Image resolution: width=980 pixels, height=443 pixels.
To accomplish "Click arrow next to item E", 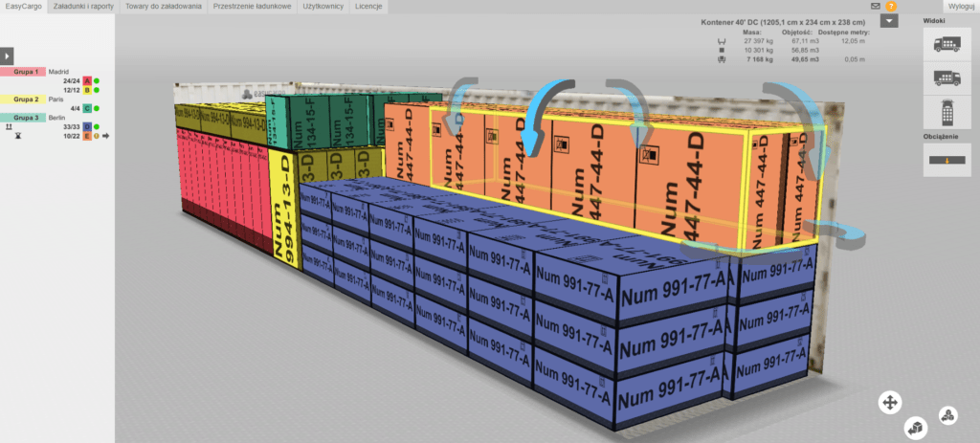I will pos(105,136).
